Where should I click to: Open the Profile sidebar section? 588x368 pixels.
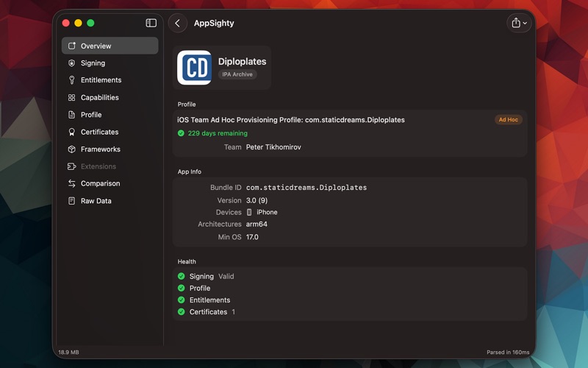[110, 115]
